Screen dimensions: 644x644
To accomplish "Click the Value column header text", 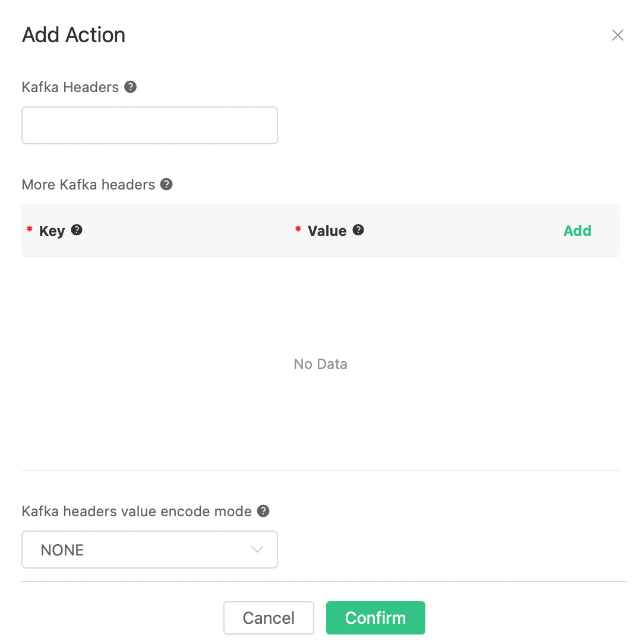I will pos(327,231).
